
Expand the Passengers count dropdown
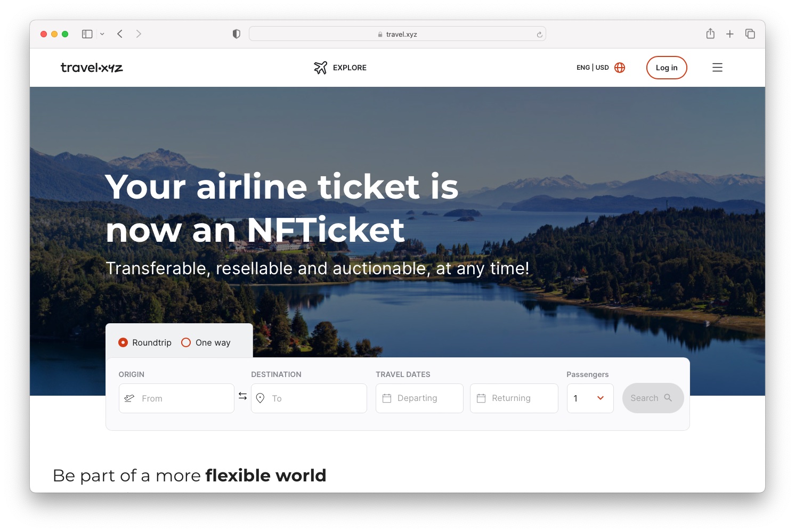590,398
